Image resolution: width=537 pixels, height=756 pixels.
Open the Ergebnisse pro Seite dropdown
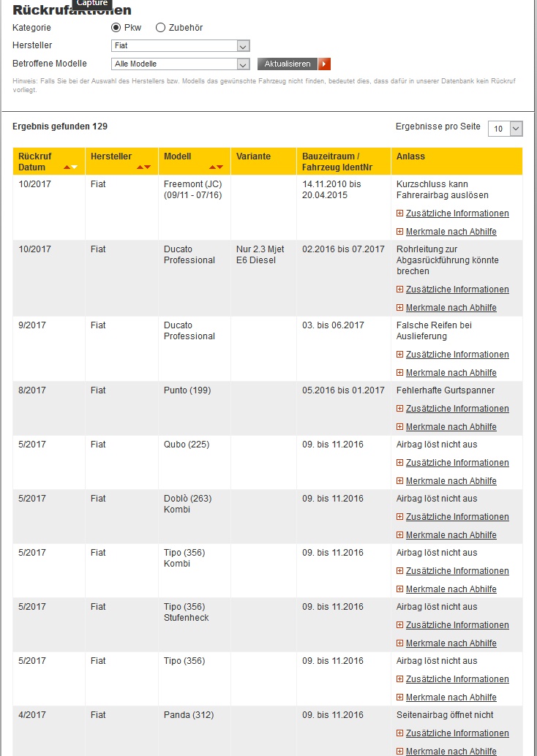pyautogui.click(x=506, y=129)
